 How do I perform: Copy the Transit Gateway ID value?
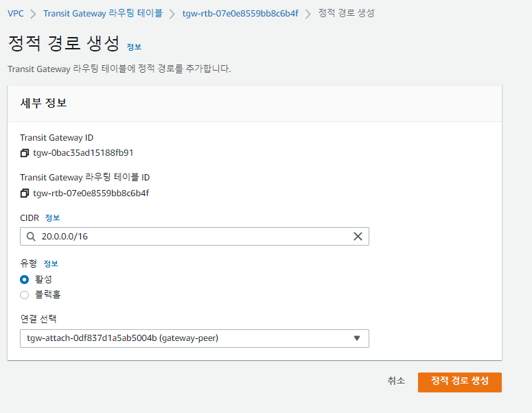(25, 153)
